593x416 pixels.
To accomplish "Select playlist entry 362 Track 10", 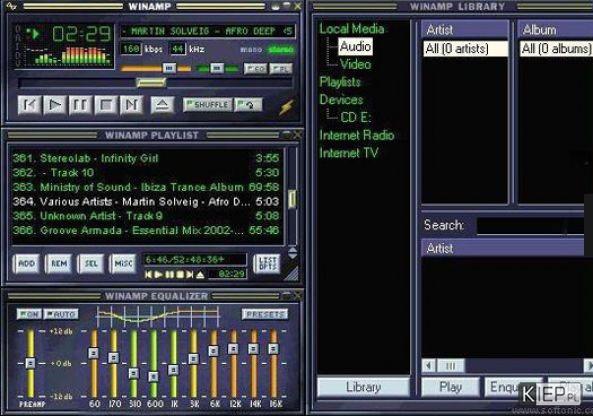I will pos(146,172).
